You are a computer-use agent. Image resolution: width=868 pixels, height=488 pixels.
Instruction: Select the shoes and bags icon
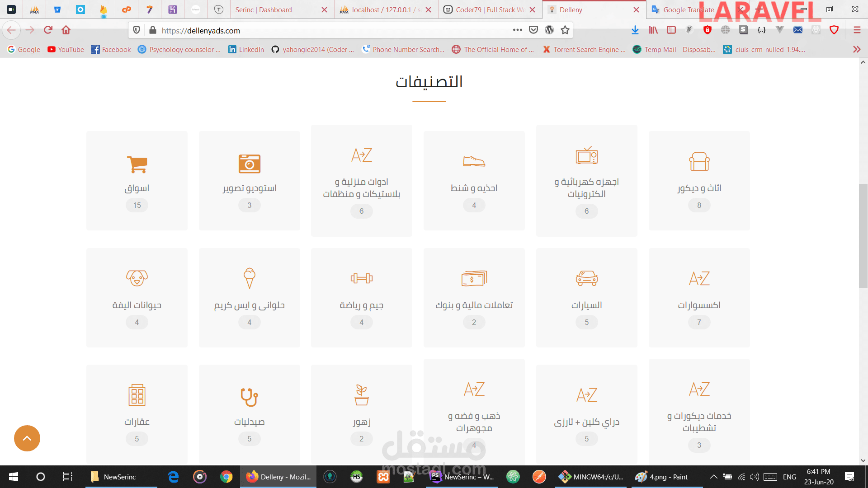(474, 161)
